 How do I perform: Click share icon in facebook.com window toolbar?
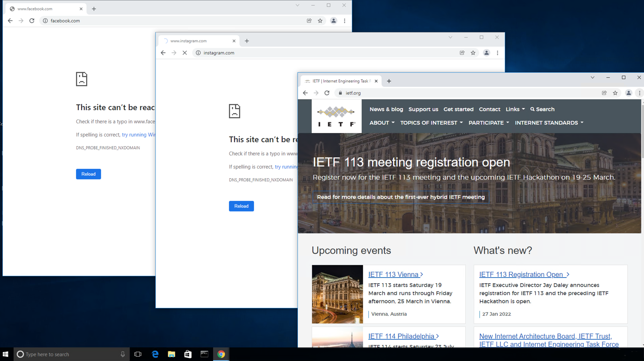(309, 21)
